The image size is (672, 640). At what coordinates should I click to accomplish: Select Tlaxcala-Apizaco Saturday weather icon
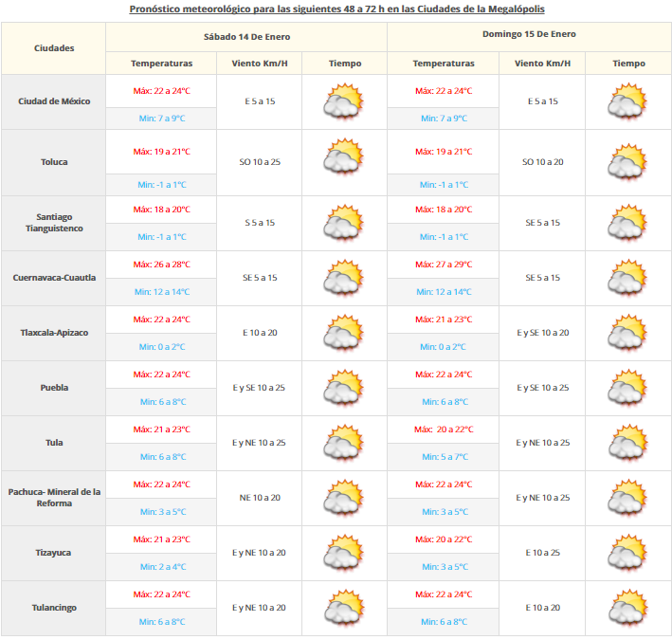344,333
